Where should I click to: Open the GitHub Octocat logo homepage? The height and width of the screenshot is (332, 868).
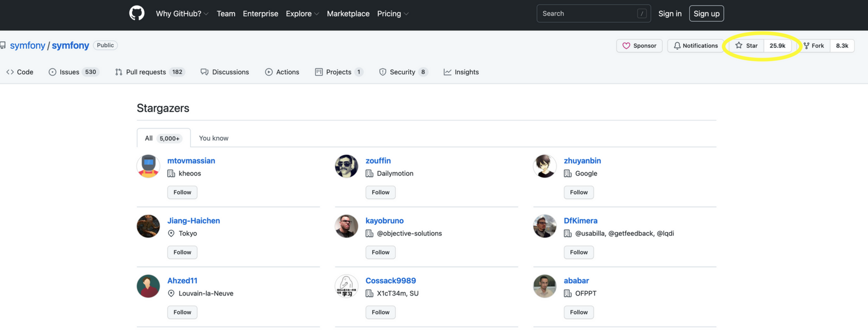click(x=137, y=13)
